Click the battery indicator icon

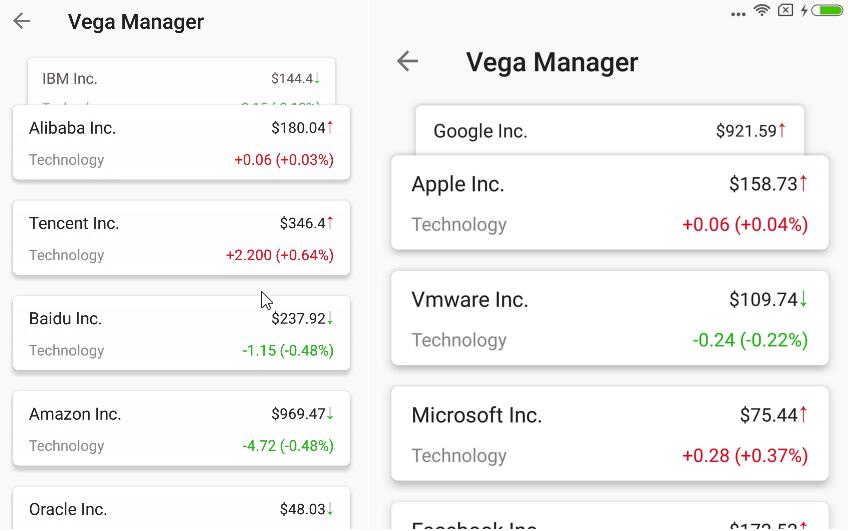pyautogui.click(x=827, y=10)
